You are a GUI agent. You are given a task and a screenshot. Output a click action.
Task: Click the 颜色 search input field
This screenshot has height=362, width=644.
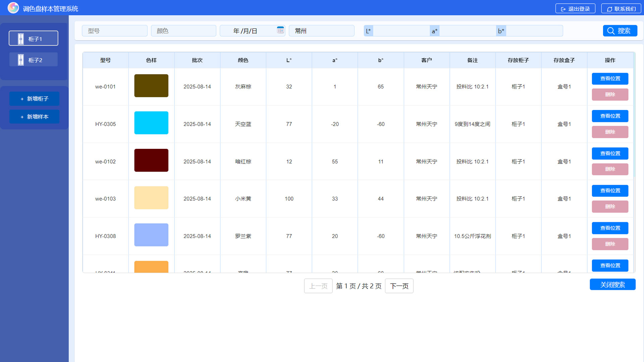[183, 31]
